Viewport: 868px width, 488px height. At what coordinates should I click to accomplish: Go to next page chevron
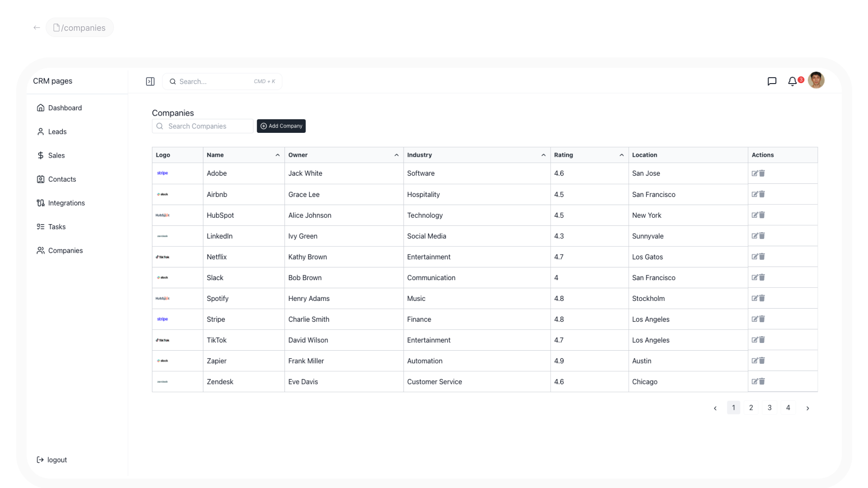(x=807, y=408)
